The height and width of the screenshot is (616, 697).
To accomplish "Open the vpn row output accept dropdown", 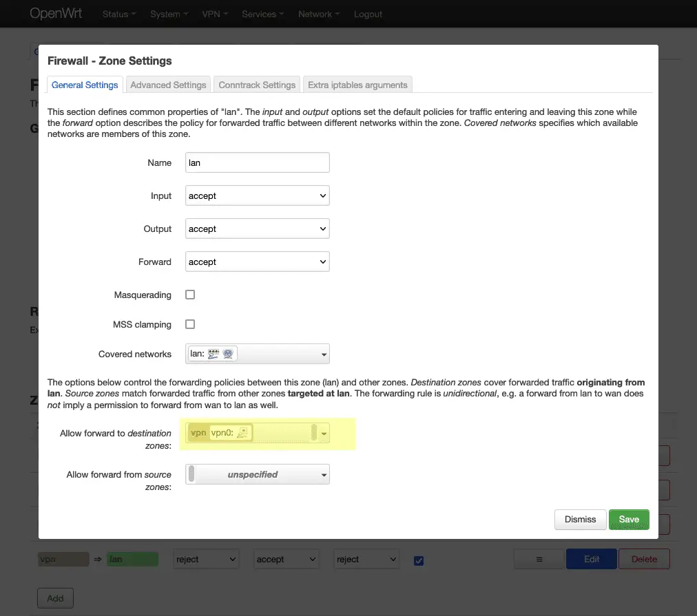I will 287,559.
